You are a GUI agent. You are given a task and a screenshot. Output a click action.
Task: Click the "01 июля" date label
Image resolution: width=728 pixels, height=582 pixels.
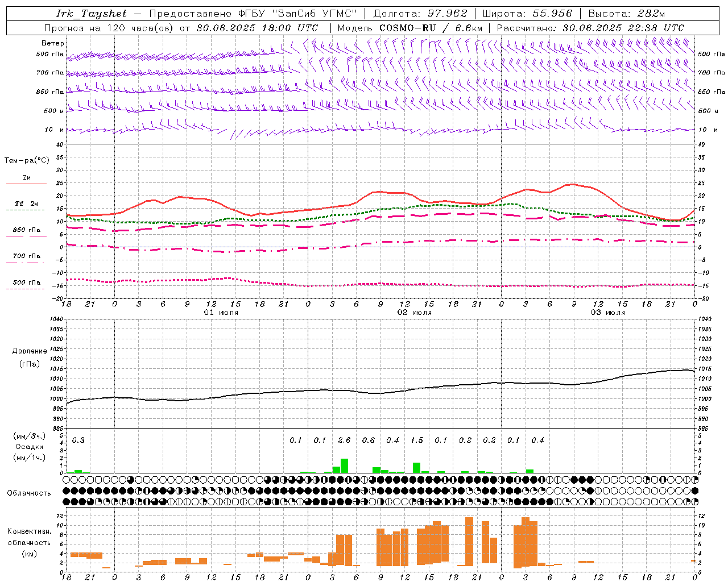221,313
